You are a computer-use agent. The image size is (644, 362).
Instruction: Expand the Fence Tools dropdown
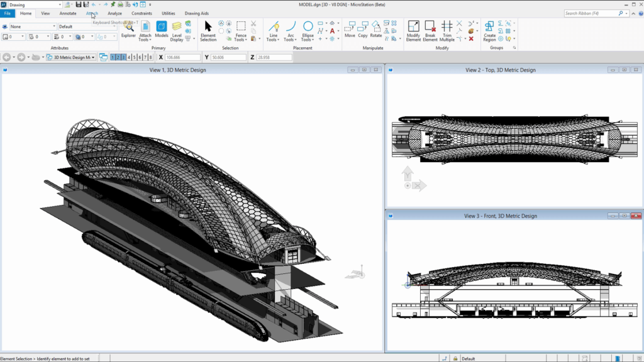tap(245, 39)
